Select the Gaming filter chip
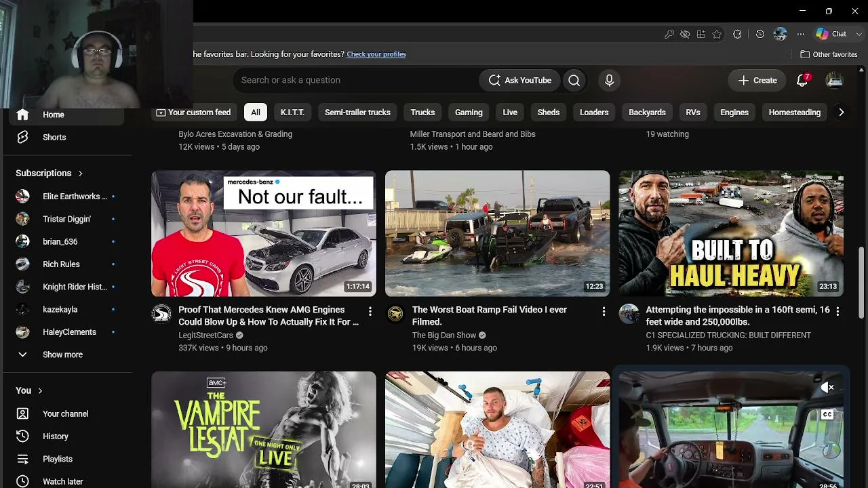Screen dimensions: 868x488 click(x=469, y=113)
